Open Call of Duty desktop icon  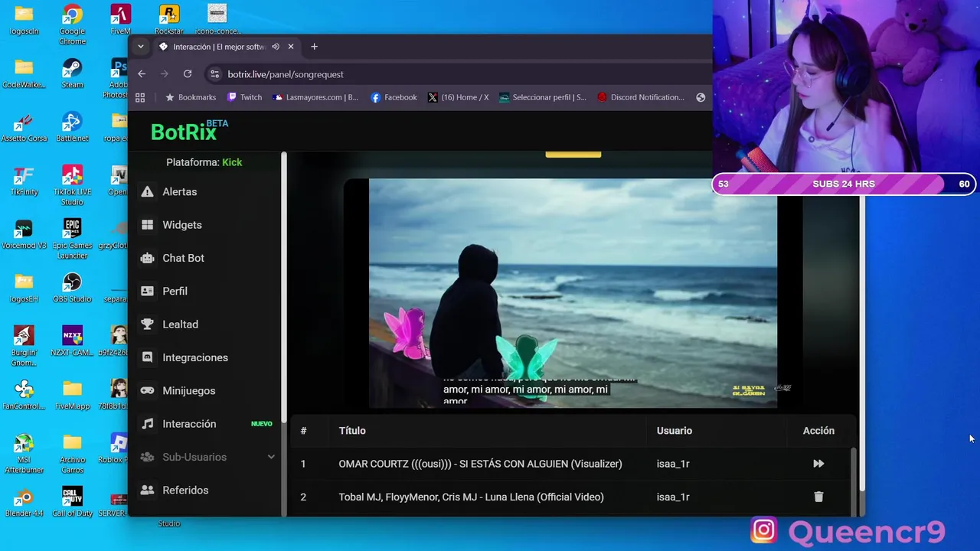pyautogui.click(x=72, y=502)
